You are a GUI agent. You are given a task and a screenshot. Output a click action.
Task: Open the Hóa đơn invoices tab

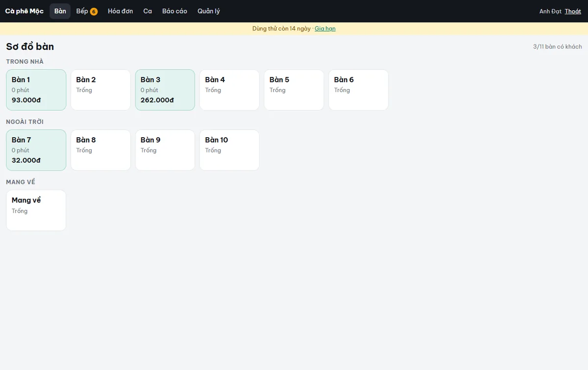click(x=121, y=11)
